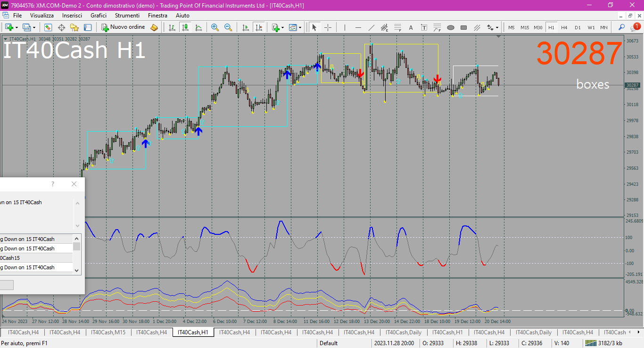Expand the Templates dropdown arrow
644x348 pixels.
tap(300, 27)
